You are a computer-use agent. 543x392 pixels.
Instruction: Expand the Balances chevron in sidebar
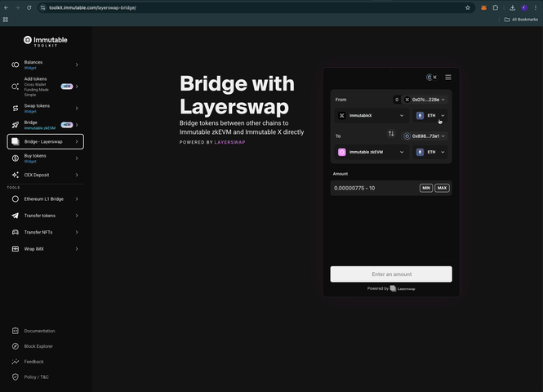pyautogui.click(x=77, y=65)
